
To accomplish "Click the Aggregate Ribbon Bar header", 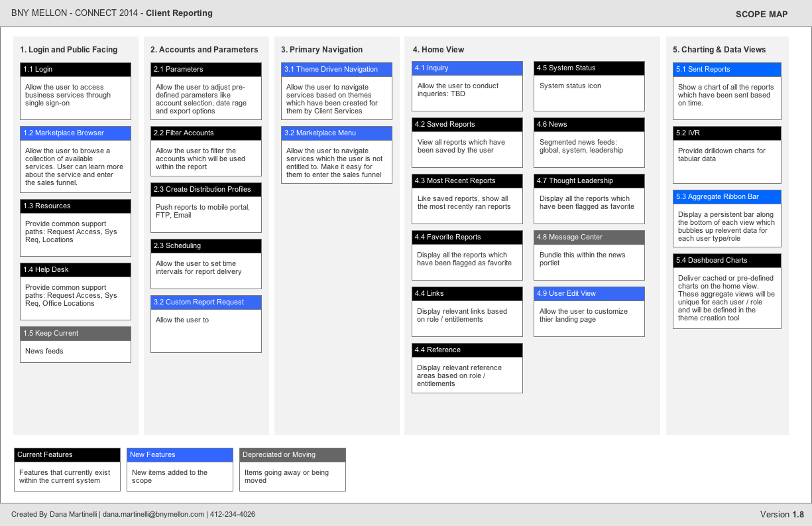I will coord(727,197).
